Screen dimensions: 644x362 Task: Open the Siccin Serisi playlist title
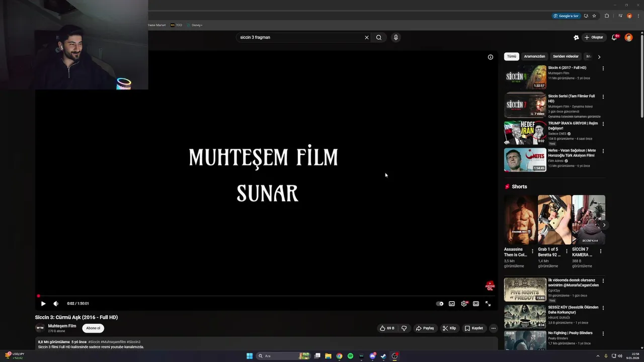(571, 99)
